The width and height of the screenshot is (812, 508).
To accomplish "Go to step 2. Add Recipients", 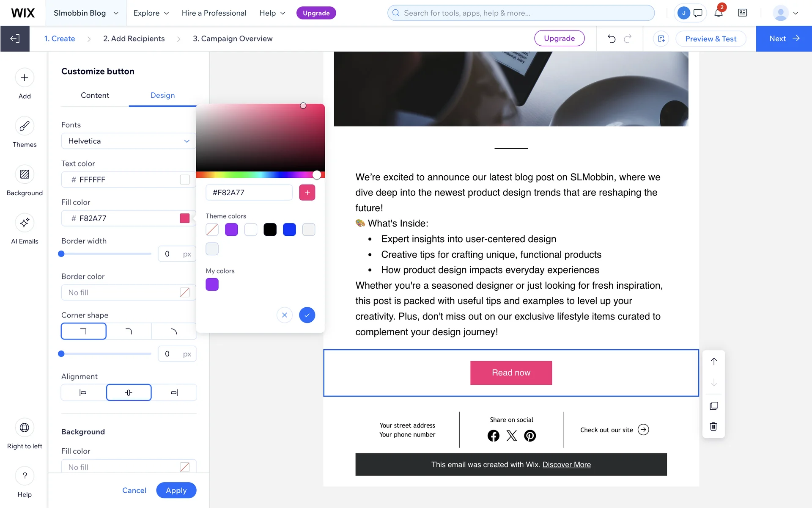I will coord(134,39).
